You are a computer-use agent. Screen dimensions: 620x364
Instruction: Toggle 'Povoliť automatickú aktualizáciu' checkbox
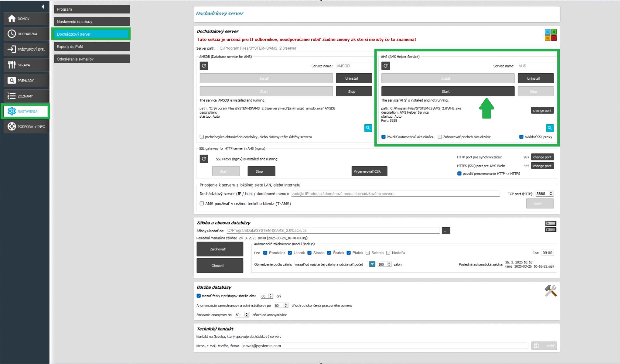(x=383, y=137)
